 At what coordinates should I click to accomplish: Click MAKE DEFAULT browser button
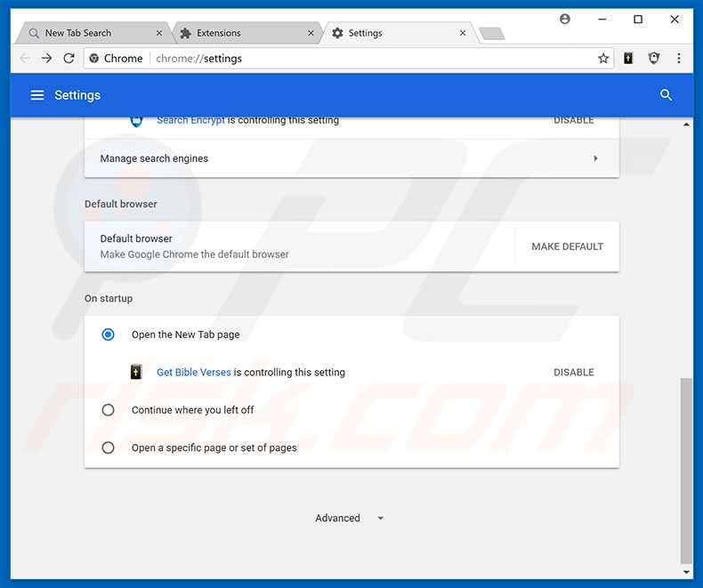click(x=567, y=246)
